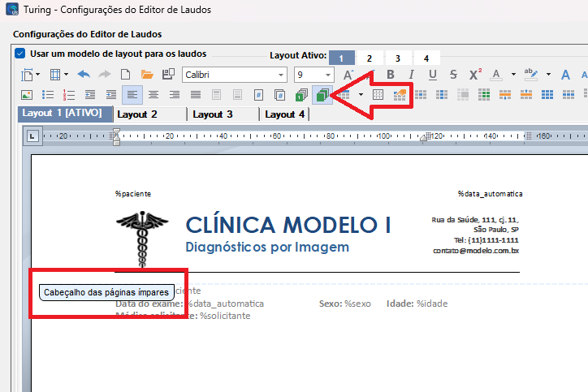The width and height of the screenshot is (588, 392).
Task: Insert an image with picture icon
Action: (x=26, y=95)
